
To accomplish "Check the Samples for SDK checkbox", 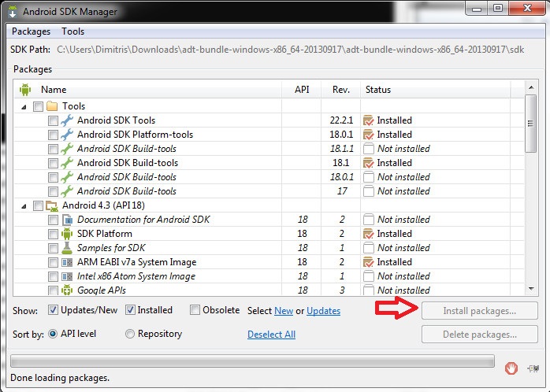I will point(53,248).
